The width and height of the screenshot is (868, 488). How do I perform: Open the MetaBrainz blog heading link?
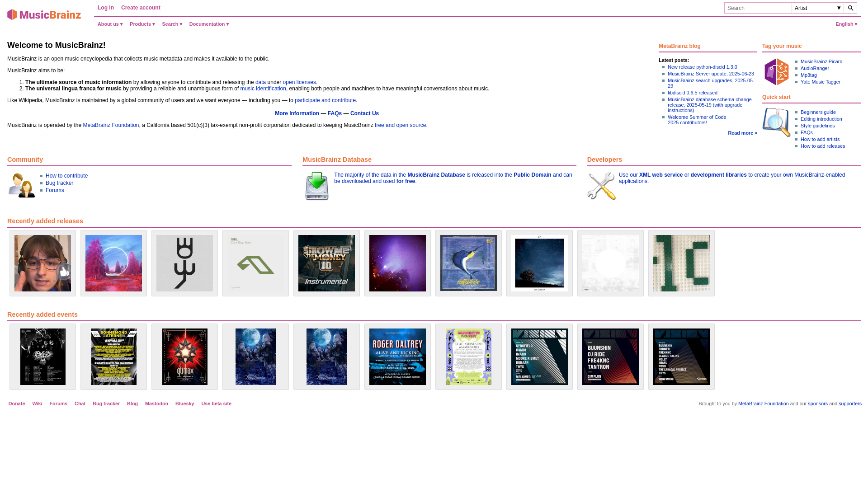pyautogui.click(x=679, y=46)
